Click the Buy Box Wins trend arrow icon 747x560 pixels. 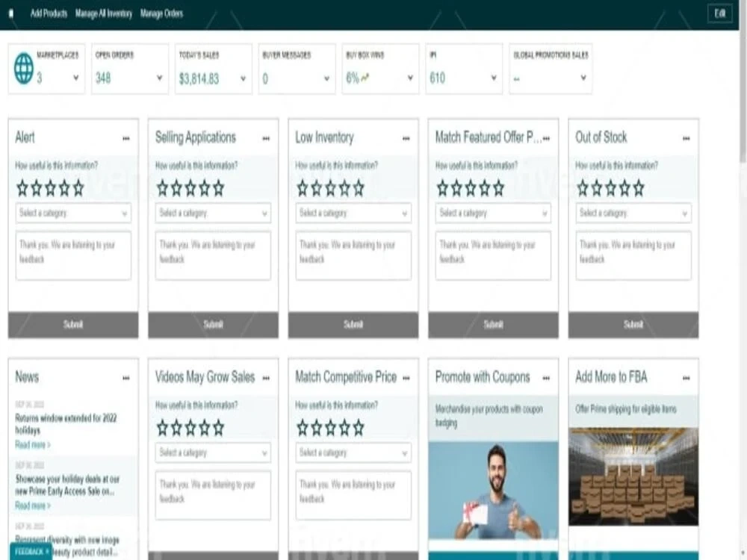coord(365,77)
